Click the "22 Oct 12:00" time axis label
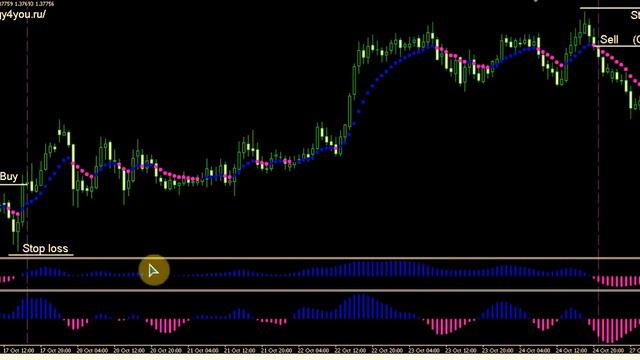 coord(350,350)
